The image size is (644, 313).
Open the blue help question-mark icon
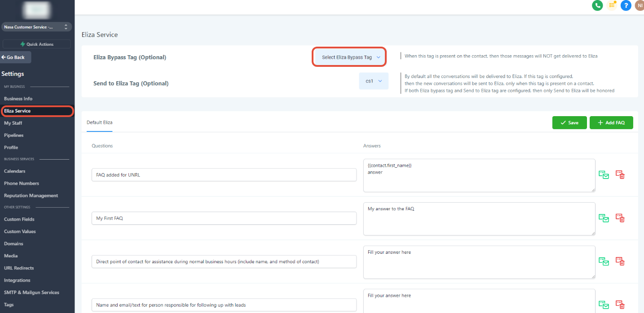coord(626,5)
